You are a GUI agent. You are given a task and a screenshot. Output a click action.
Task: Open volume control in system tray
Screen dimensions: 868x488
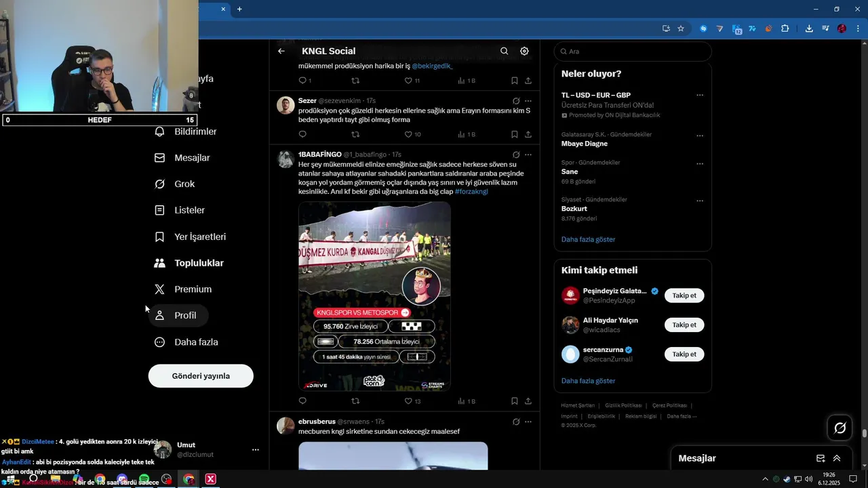tap(808, 479)
